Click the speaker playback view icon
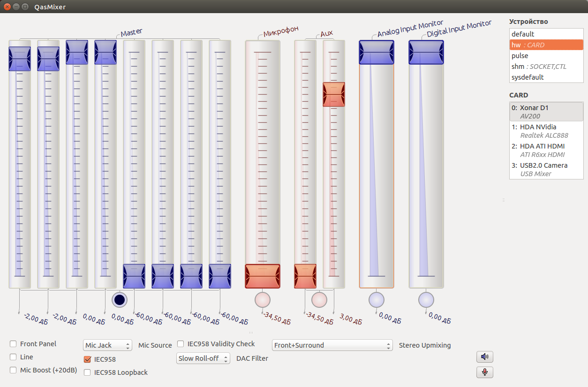This screenshot has height=387, width=588. coord(484,357)
